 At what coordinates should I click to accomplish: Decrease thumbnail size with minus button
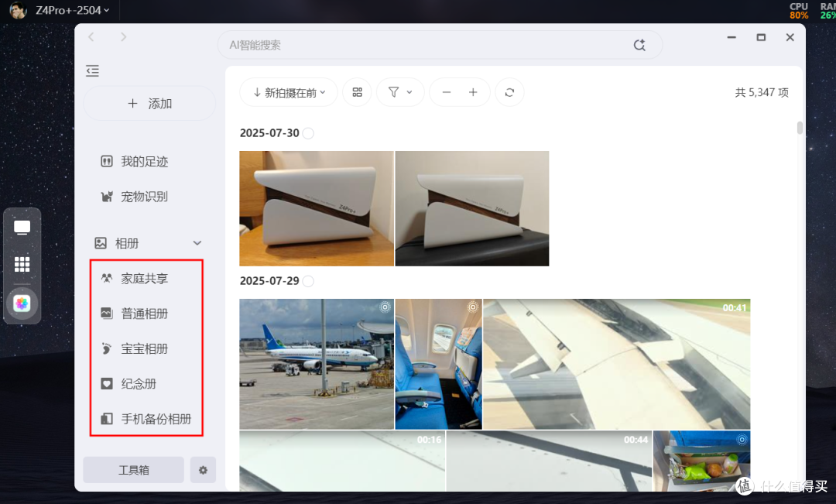click(447, 93)
